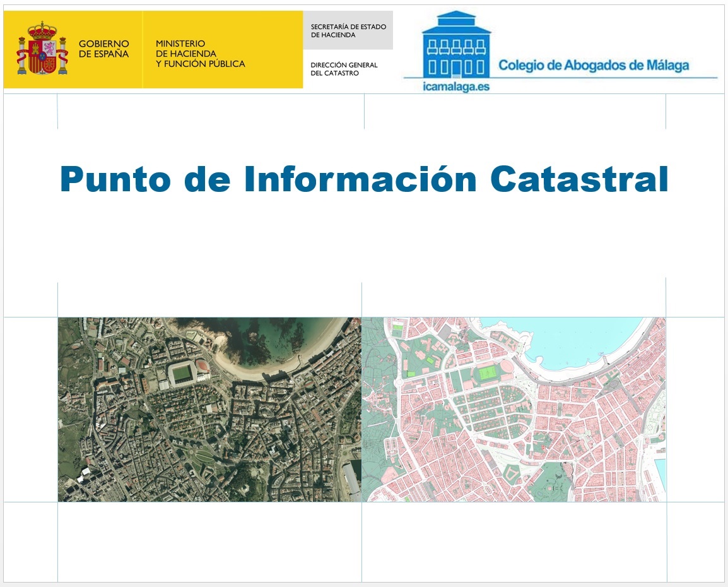Click the word Información in the title

(359, 179)
